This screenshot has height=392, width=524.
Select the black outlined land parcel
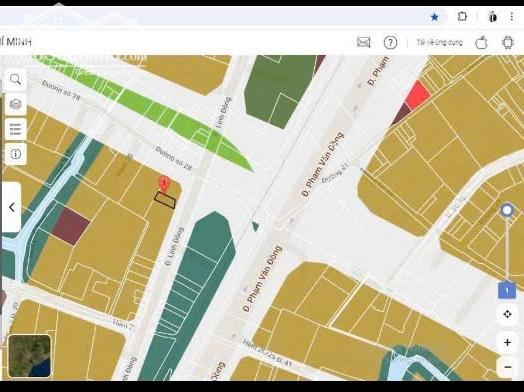click(165, 200)
